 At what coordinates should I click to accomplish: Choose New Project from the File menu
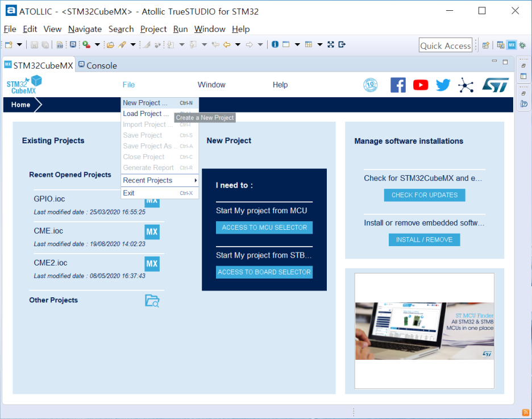(x=160, y=103)
